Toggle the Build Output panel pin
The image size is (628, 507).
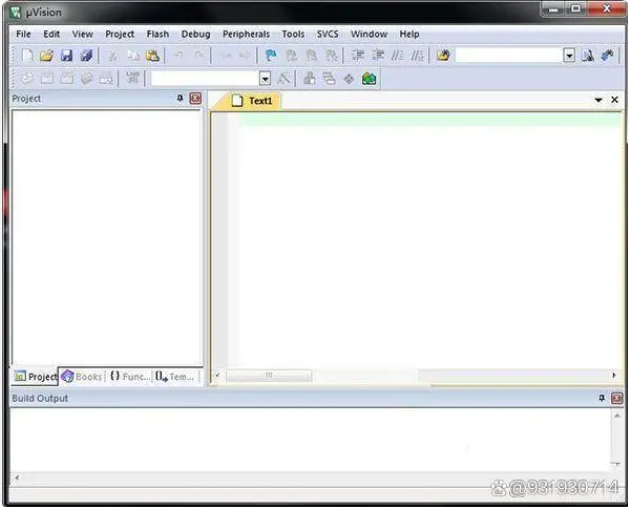point(601,398)
